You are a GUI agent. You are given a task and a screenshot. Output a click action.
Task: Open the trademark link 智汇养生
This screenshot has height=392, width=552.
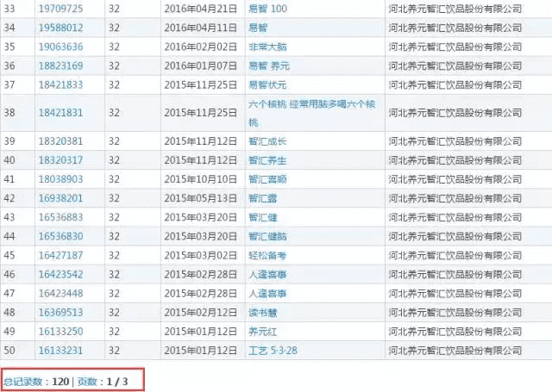pos(267,160)
